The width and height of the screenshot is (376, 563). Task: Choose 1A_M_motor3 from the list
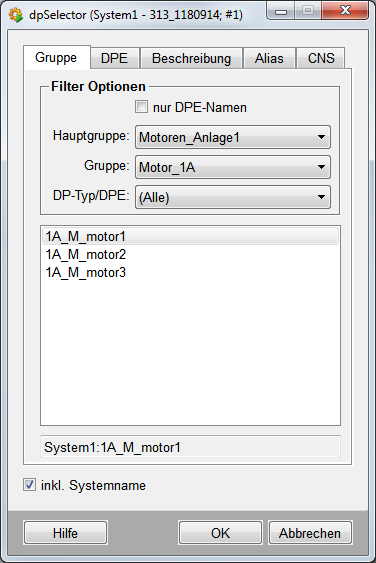pos(190,273)
